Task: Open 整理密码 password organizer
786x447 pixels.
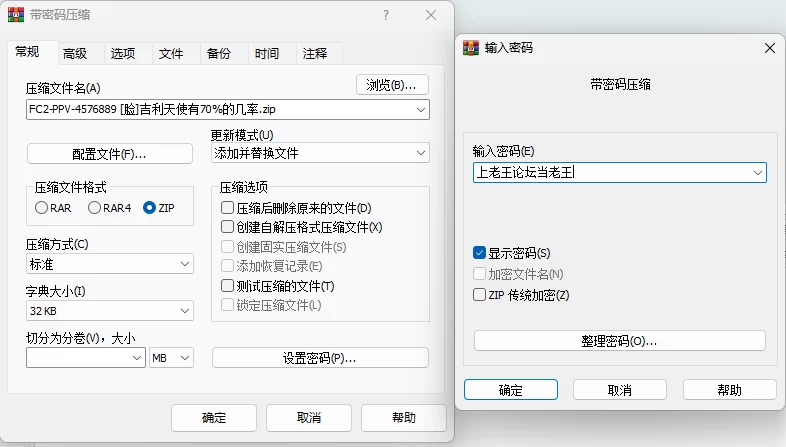Action: (619, 341)
